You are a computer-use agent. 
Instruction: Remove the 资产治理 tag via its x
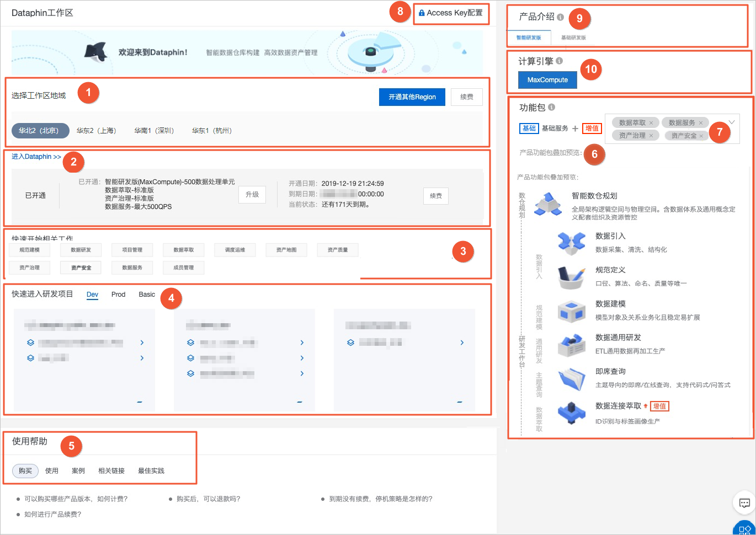(651, 136)
